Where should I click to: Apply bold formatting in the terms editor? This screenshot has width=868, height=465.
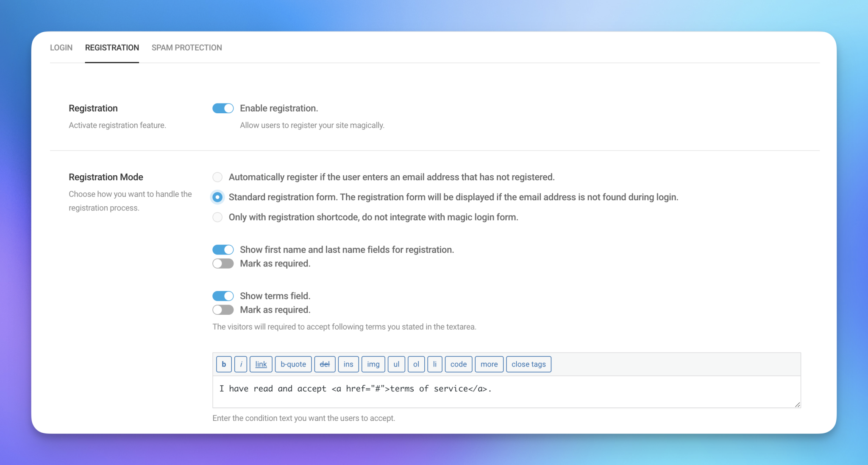[x=223, y=364]
